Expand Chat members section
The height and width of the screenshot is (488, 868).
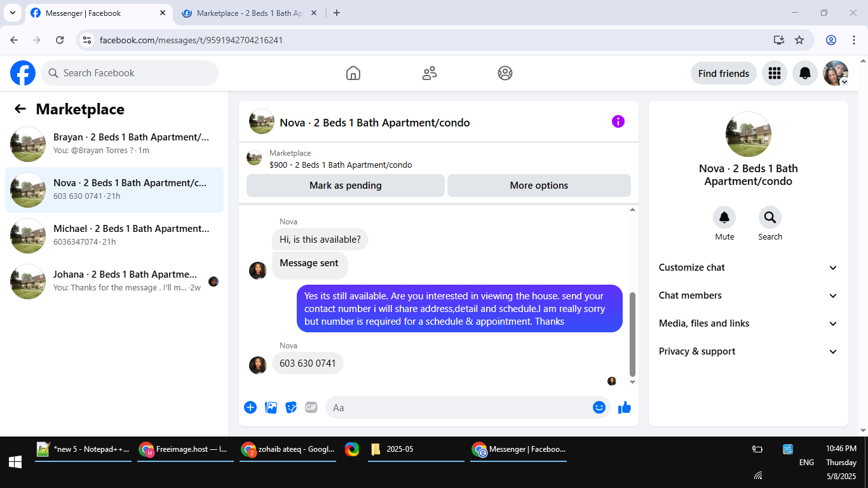(749, 295)
